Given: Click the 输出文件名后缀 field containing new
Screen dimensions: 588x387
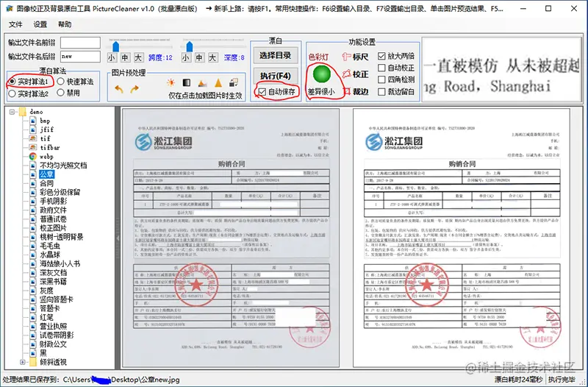Looking at the screenshot, I should click(80, 57).
